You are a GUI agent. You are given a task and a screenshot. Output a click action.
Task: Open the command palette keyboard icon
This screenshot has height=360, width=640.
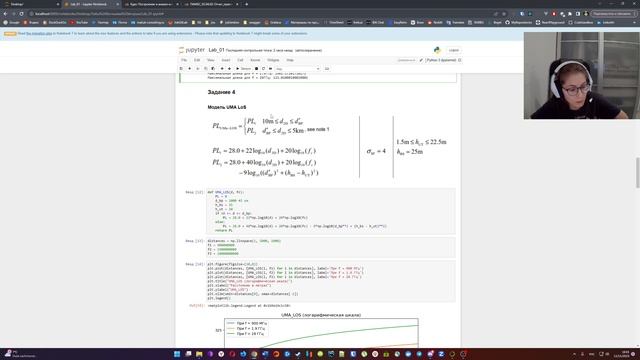(327, 69)
